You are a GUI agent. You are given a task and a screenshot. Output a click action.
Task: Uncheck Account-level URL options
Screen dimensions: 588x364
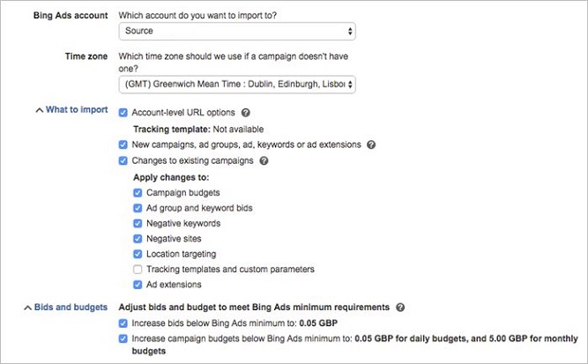click(x=123, y=113)
